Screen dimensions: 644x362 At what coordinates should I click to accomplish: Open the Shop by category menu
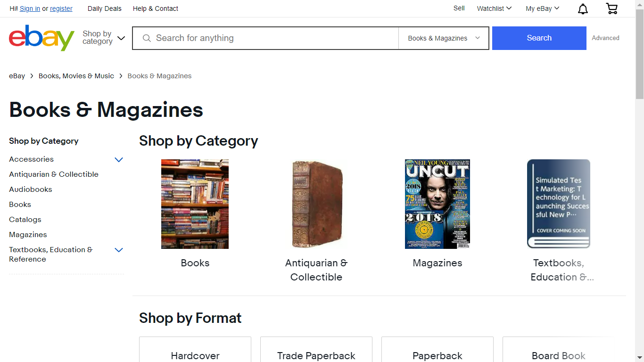click(104, 38)
